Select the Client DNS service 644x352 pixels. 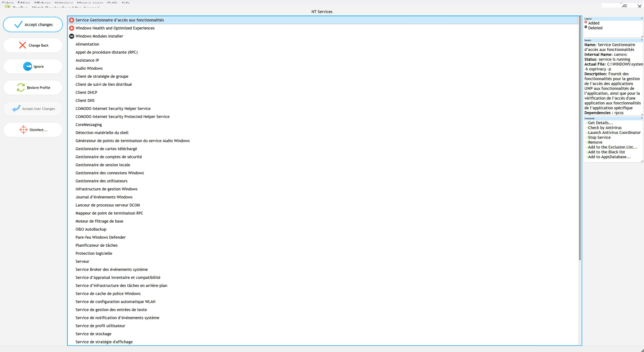pos(85,100)
